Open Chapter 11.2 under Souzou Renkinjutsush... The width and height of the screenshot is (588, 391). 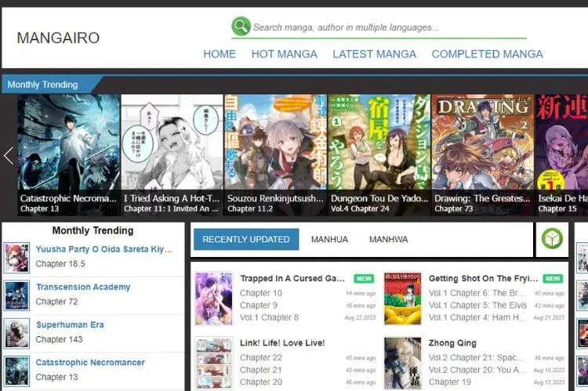[x=250, y=208]
